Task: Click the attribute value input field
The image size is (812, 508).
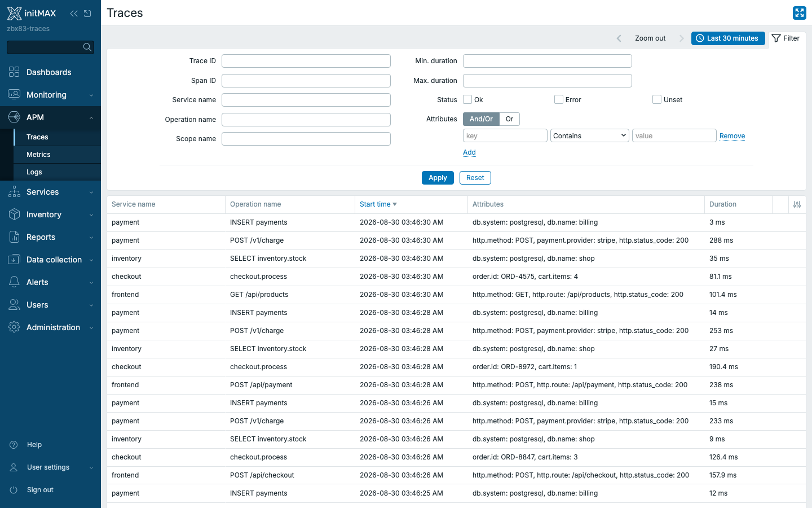Action: coord(674,135)
